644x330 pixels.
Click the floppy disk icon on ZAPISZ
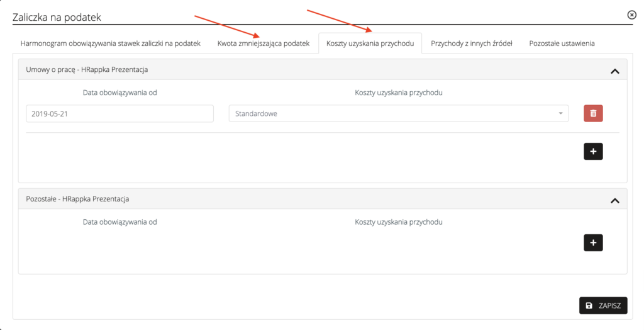[589, 305]
